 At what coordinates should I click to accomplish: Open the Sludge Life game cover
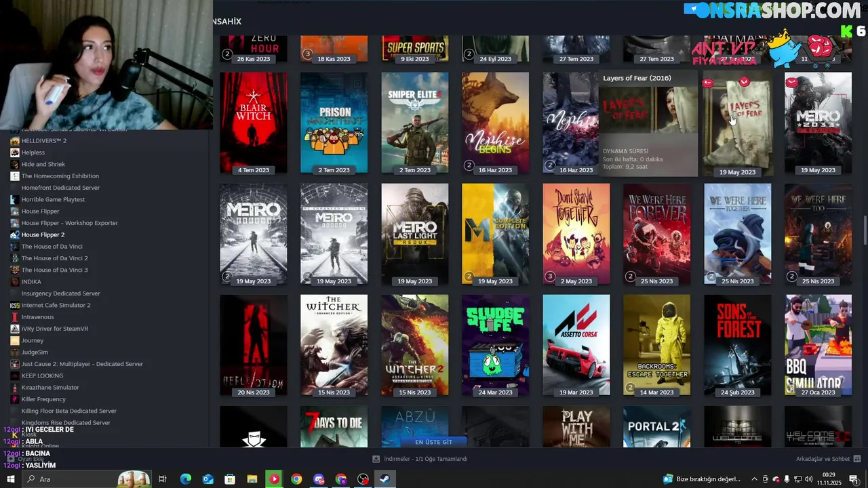point(495,345)
